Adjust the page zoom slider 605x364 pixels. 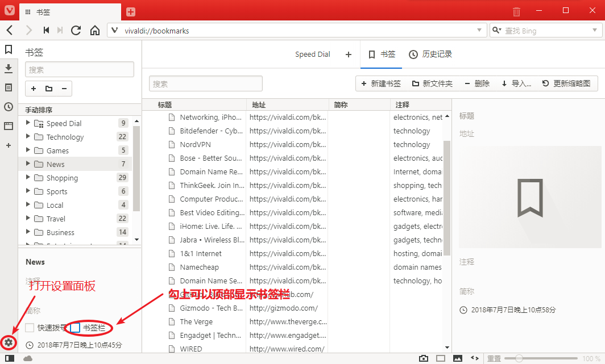pos(518,358)
